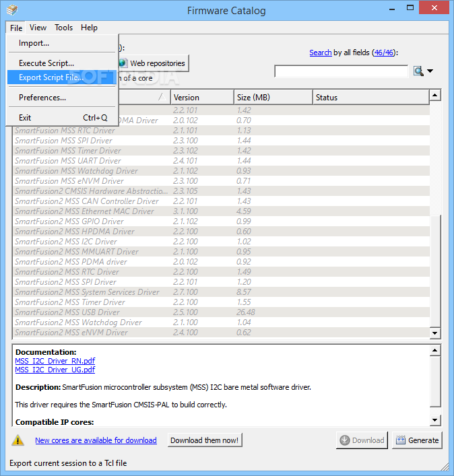The width and height of the screenshot is (454, 476).
Task: Select SmartFusion2 MSS System Services Driver row
Action: [221, 292]
